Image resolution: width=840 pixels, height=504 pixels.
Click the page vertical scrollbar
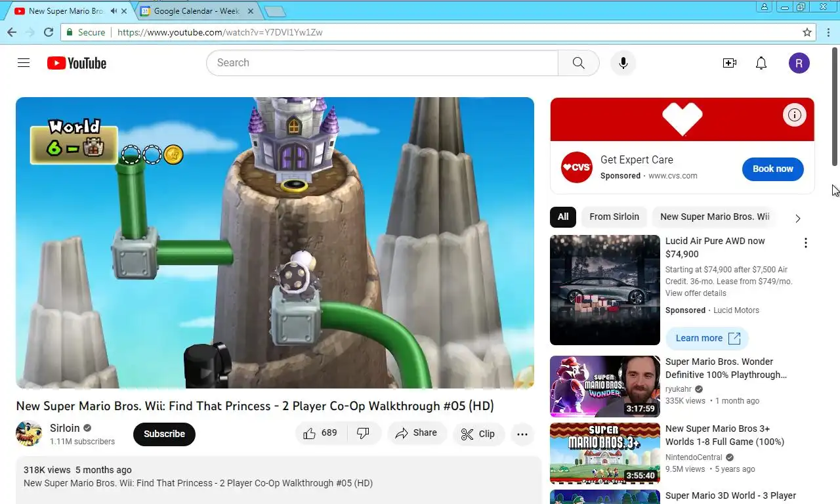pyautogui.click(x=835, y=106)
